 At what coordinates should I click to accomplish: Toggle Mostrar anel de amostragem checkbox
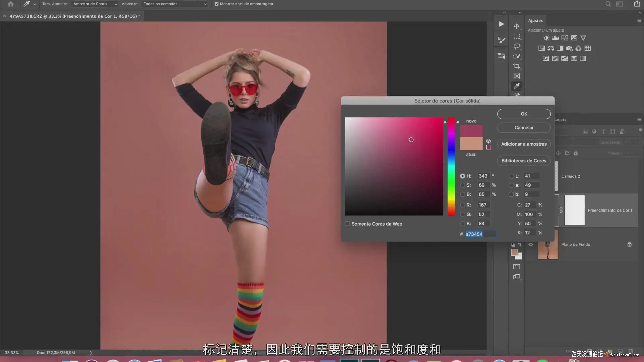point(216,4)
